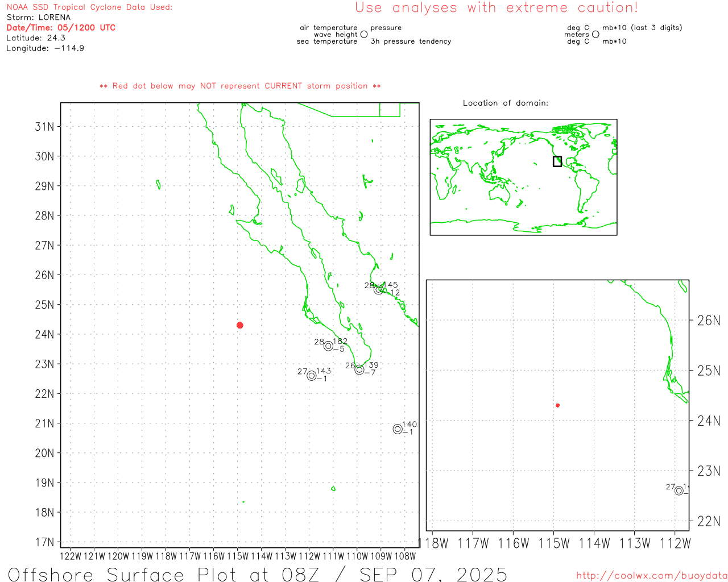Click the 115W label under the inset map
This screenshot has height=582, width=728.
click(x=554, y=544)
